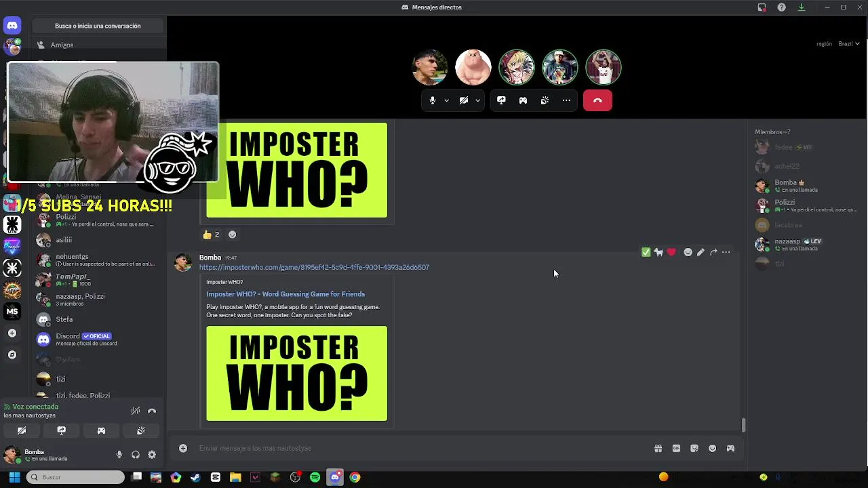Open Bomba author name on the message
The image size is (868, 488).
coord(210,258)
